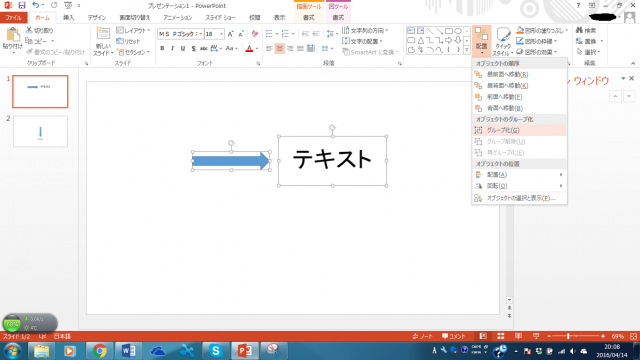
Task: Open the Help question mark icon
Action: pyautogui.click(x=578, y=5)
